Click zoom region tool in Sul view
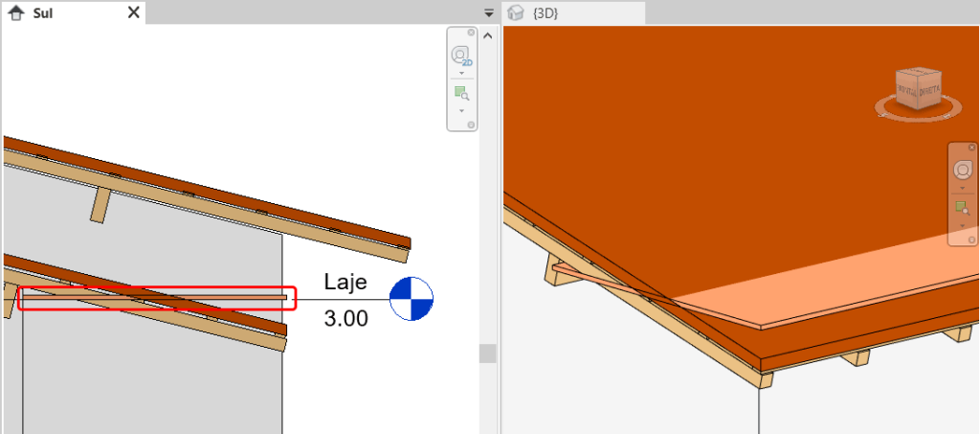 pos(461,93)
